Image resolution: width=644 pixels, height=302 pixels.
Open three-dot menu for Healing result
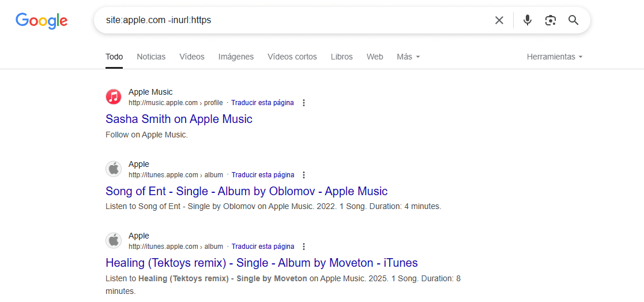tap(304, 247)
